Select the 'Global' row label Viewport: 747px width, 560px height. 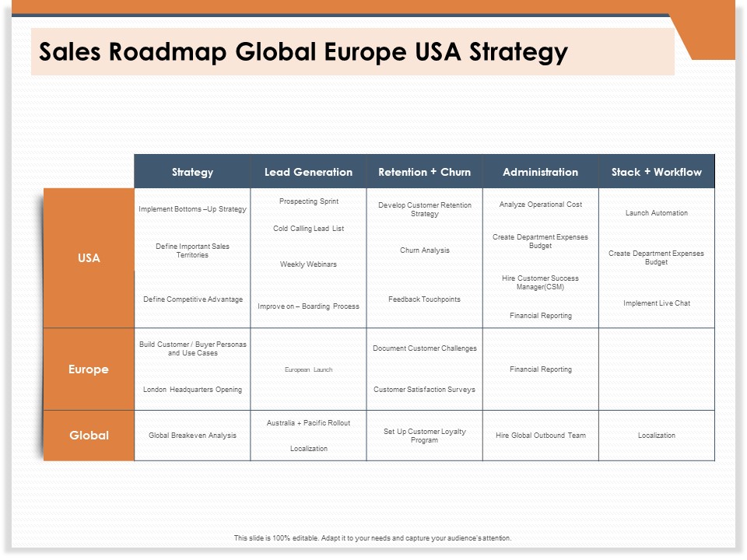[x=89, y=436]
